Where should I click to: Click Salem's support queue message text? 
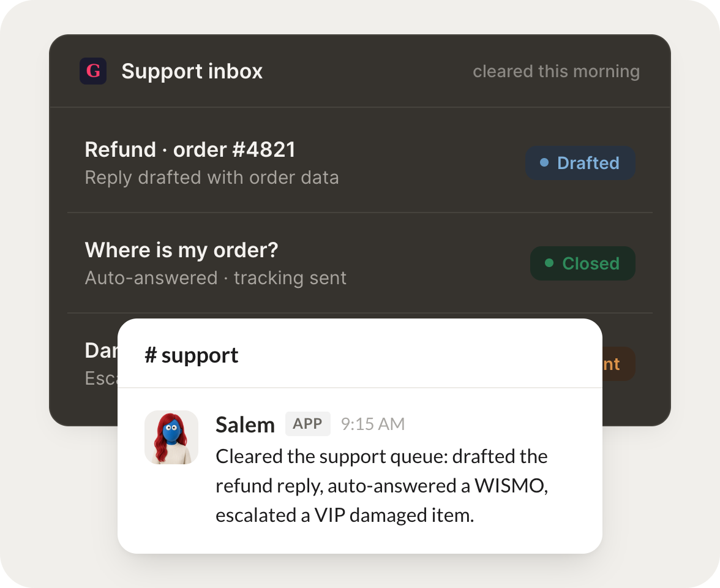[381, 486]
